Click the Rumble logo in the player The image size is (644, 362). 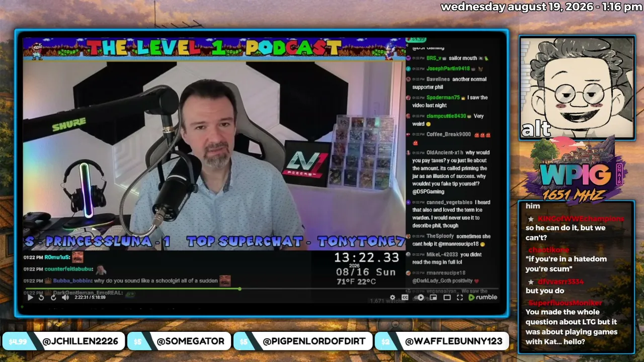tap(483, 298)
